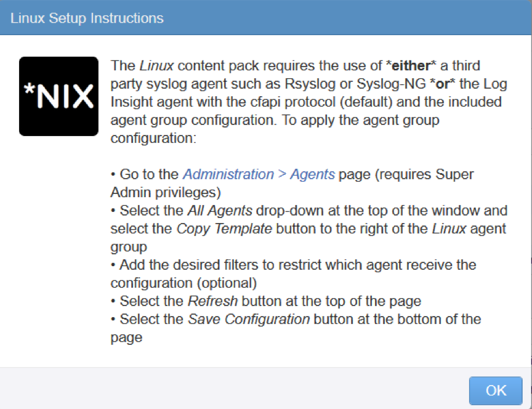
Task: Click the word Syslog-NG
Action: coord(391,84)
